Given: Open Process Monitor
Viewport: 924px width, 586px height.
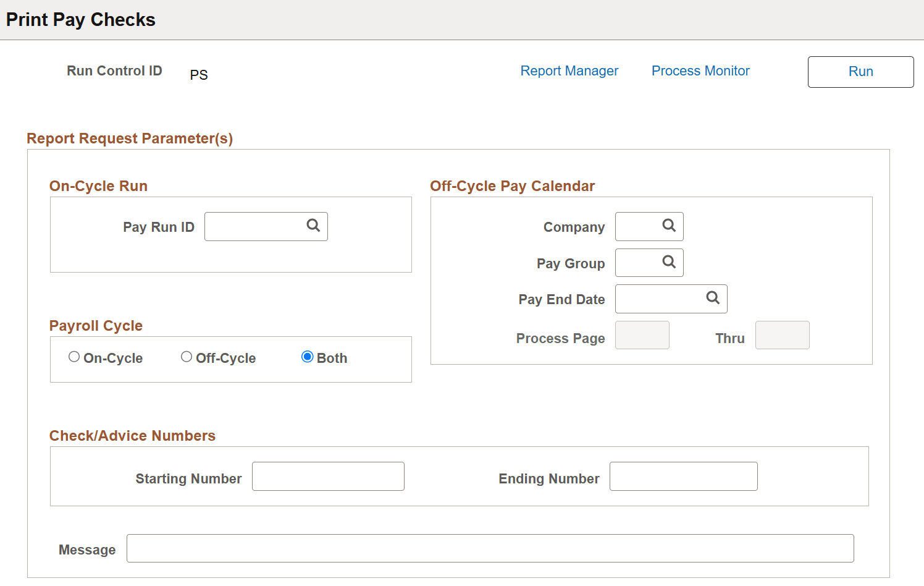Looking at the screenshot, I should tap(700, 70).
